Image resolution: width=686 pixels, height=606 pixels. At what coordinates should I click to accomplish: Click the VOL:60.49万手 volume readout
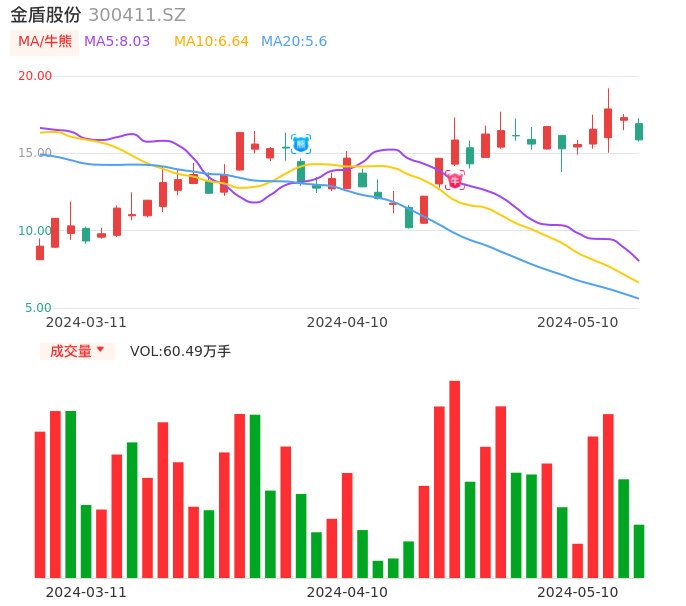tap(180, 351)
